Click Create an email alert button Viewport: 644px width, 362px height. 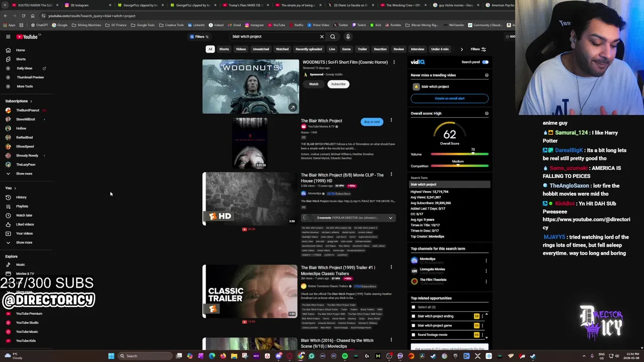click(449, 99)
